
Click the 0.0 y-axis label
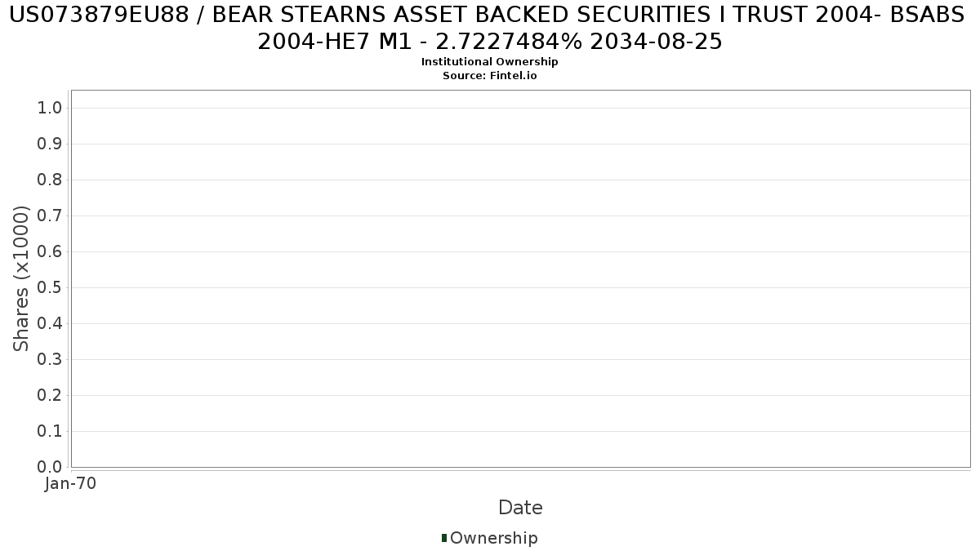click(50, 467)
